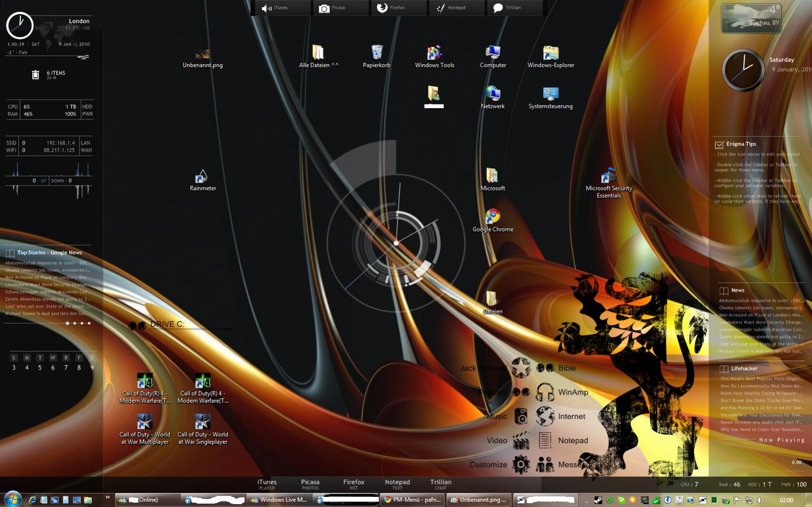Click calendar day 6 in the week widget
The width and height of the screenshot is (812, 507).
click(x=53, y=368)
